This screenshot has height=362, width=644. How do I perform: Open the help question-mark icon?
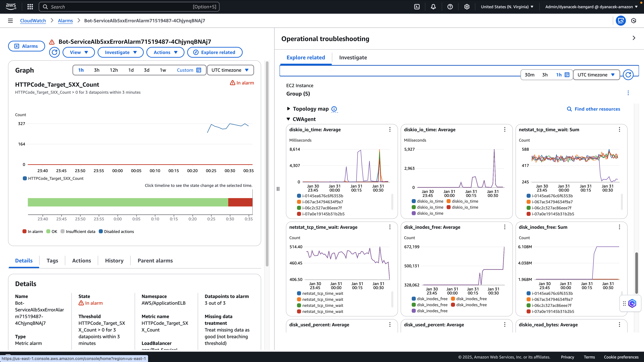(450, 7)
